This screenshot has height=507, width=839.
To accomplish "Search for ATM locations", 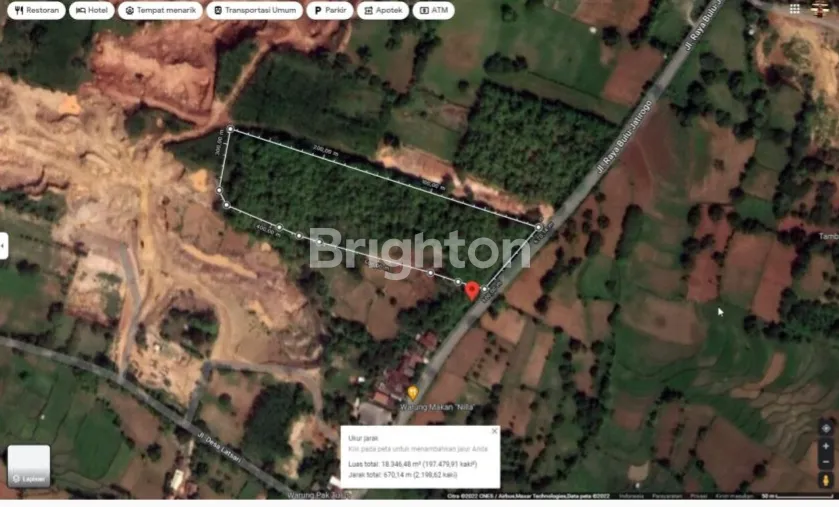I will pyautogui.click(x=435, y=10).
